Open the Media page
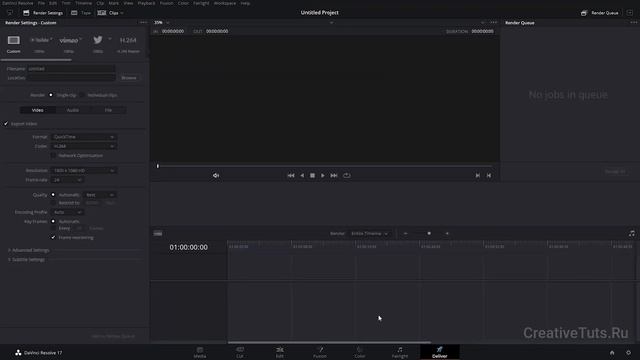Viewport: 640px width, 360px height. click(200, 352)
